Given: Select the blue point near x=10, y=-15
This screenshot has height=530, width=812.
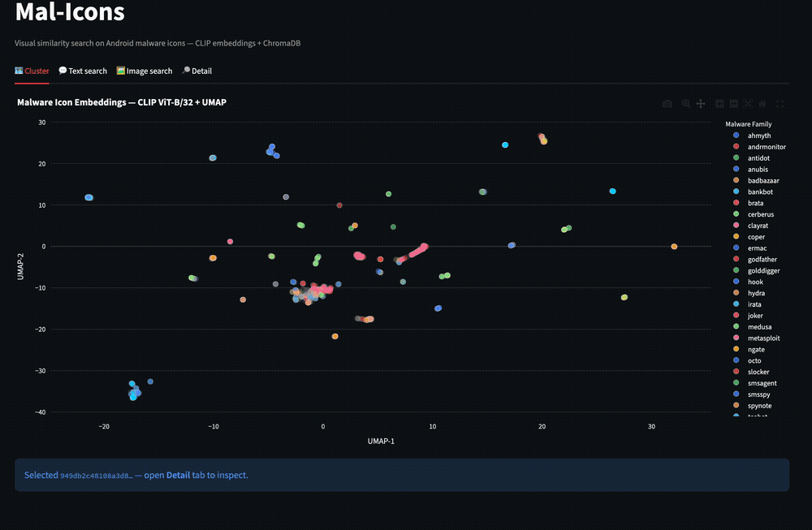Looking at the screenshot, I should click(x=438, y=308).
